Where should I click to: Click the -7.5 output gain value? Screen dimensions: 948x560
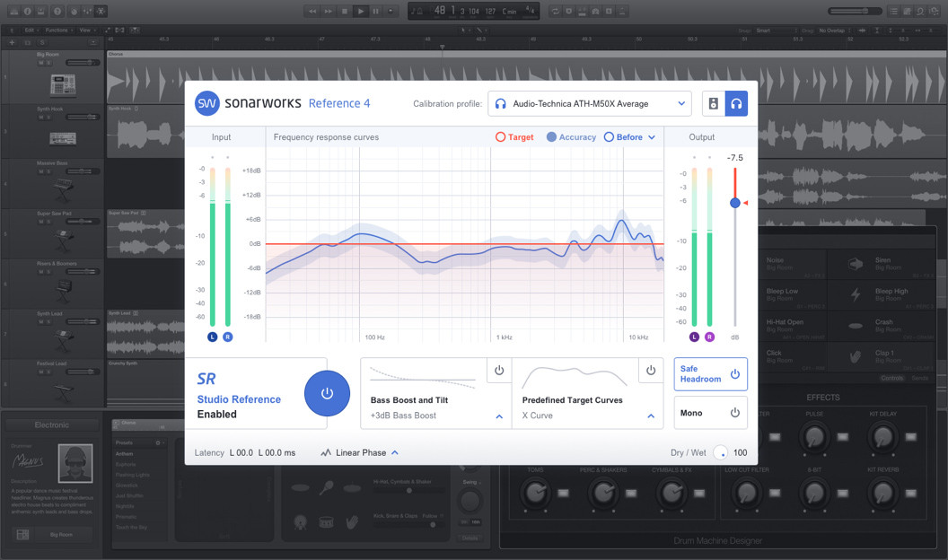point(734,158)
